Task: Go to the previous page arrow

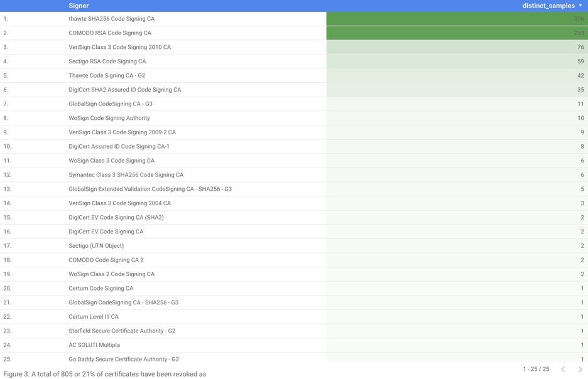Action: point(563,369)
